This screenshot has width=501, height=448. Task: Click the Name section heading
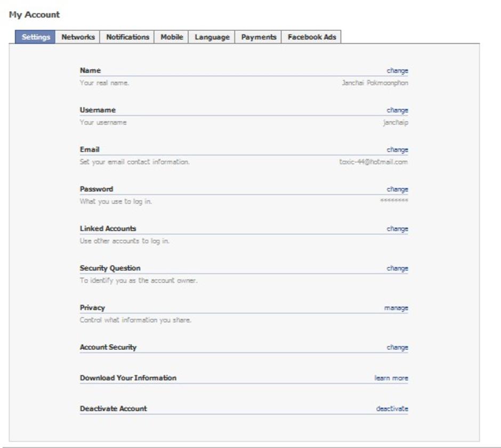coord(90,70)
